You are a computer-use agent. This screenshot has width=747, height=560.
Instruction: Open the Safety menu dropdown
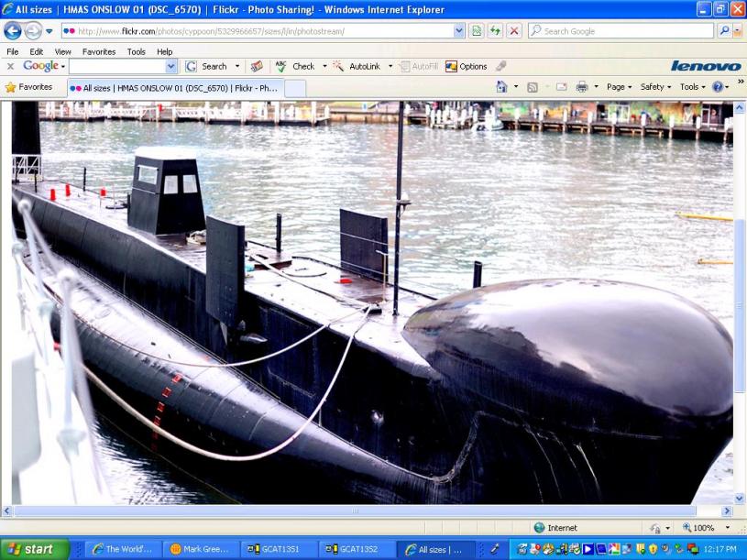tap(654, 87)
